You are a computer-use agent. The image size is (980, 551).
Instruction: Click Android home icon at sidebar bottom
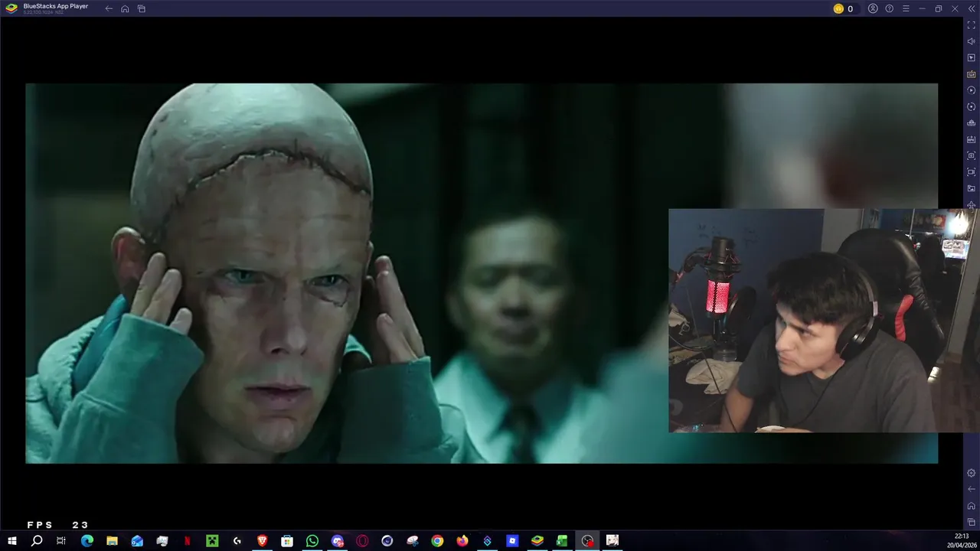(972, 506)
